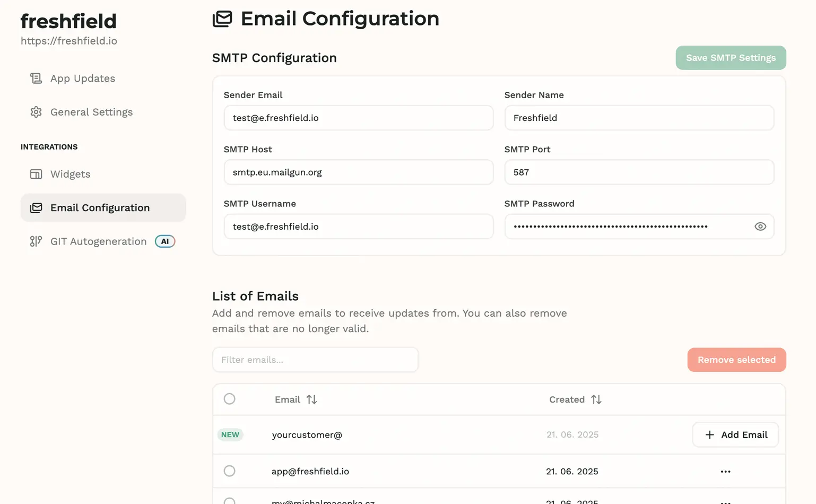Click the Add Email button
Screen dimensions: 816x504
735,435
